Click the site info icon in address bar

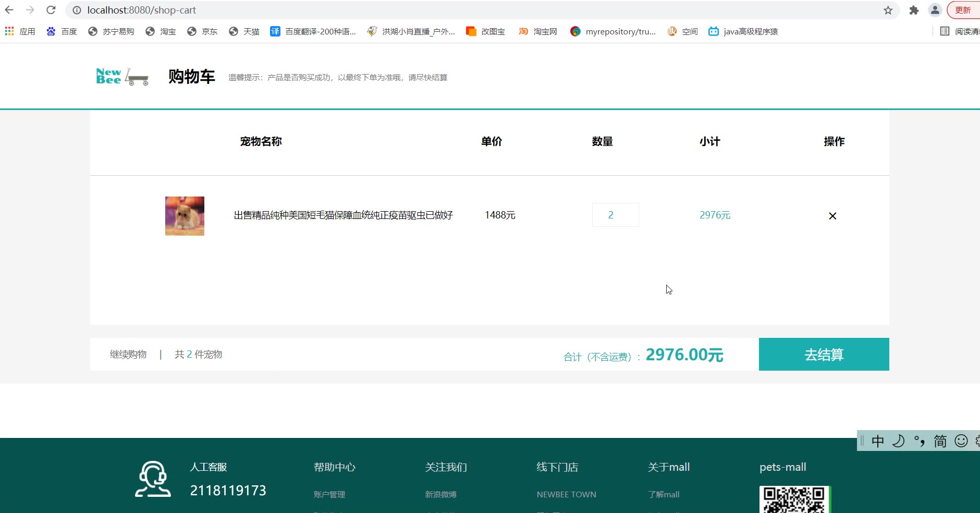[77, 10]
